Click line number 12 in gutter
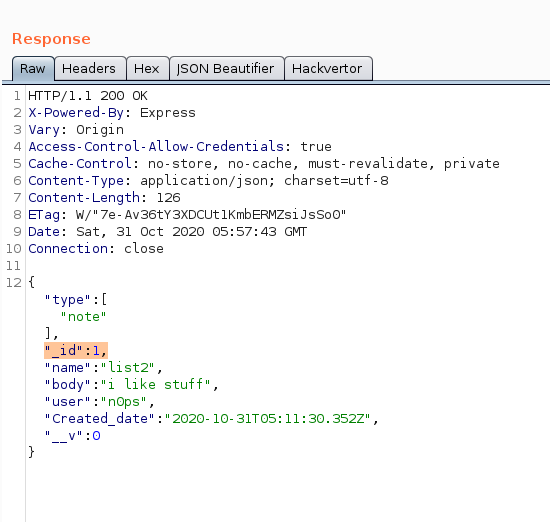 click(x=14, y=283)
